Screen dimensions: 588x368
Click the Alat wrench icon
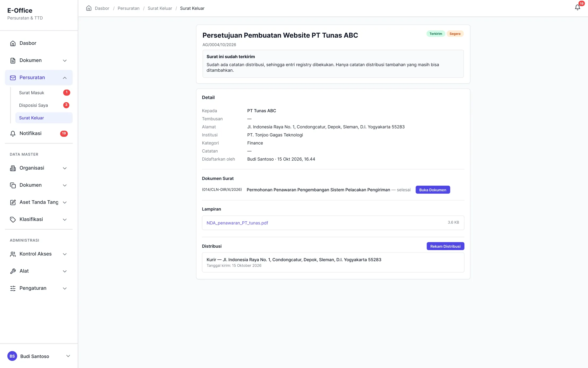pos(13,271)
